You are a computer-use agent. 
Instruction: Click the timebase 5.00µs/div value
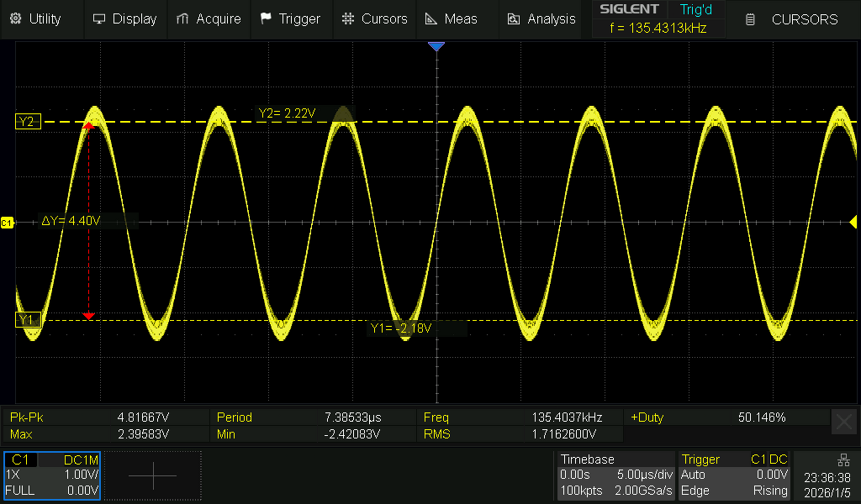(x=645, y=475)
